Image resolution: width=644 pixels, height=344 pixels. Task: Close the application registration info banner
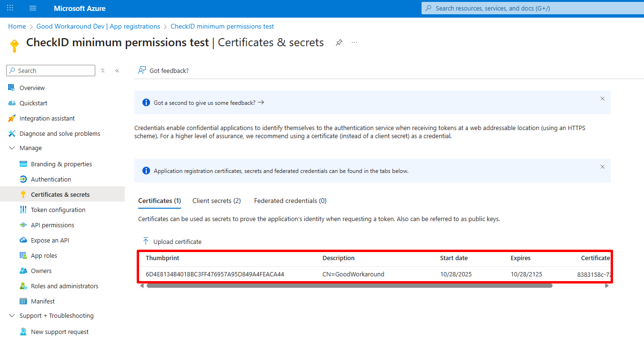(x=602, y=167)
